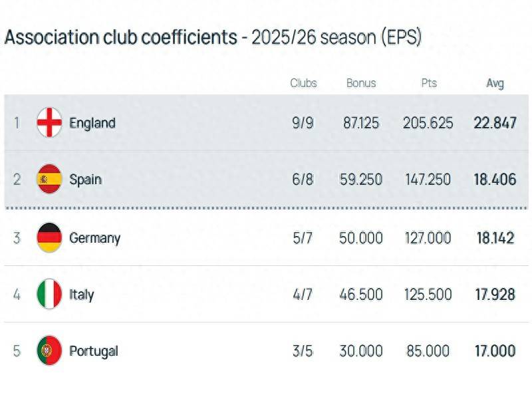Viewport: 532px width, 399px height.
Task: Click Germany's bonus value 50.000
Action: click(x=361, y=237)
